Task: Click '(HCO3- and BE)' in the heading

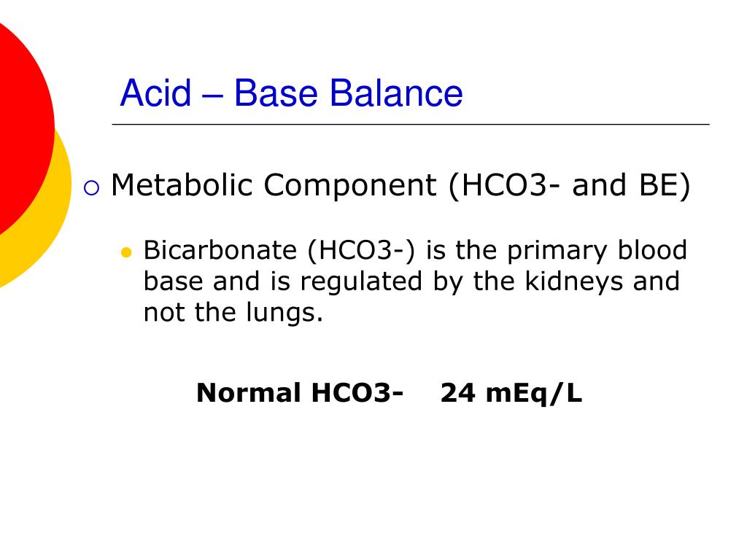Action: [569, 185]
